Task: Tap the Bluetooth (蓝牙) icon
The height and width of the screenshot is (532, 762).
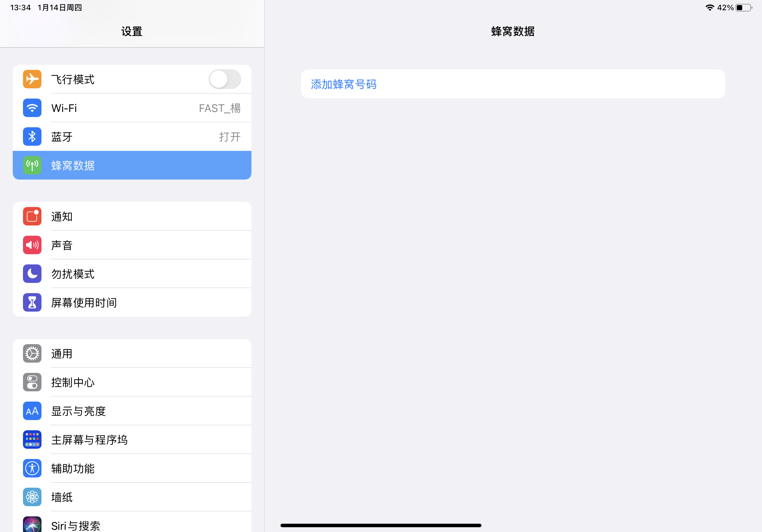Action: point(32,137)
